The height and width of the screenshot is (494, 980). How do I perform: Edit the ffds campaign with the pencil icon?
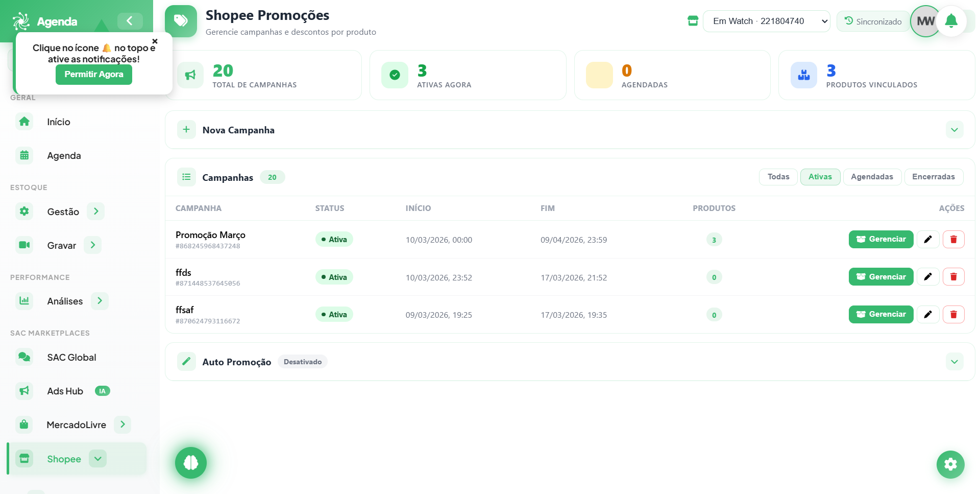pos(928,277)
